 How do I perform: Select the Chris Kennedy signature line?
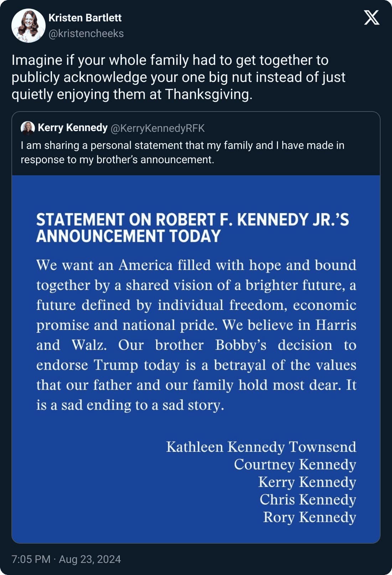(308, 499)
